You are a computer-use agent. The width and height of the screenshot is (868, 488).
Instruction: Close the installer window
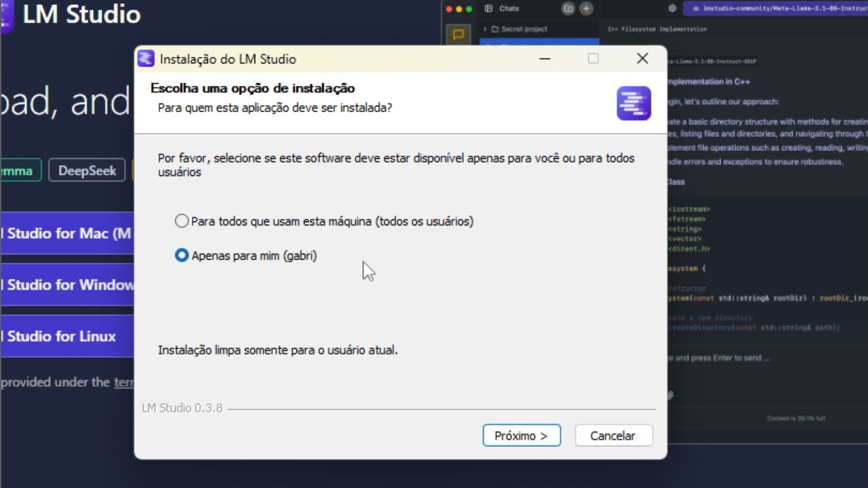coord(642,58)
